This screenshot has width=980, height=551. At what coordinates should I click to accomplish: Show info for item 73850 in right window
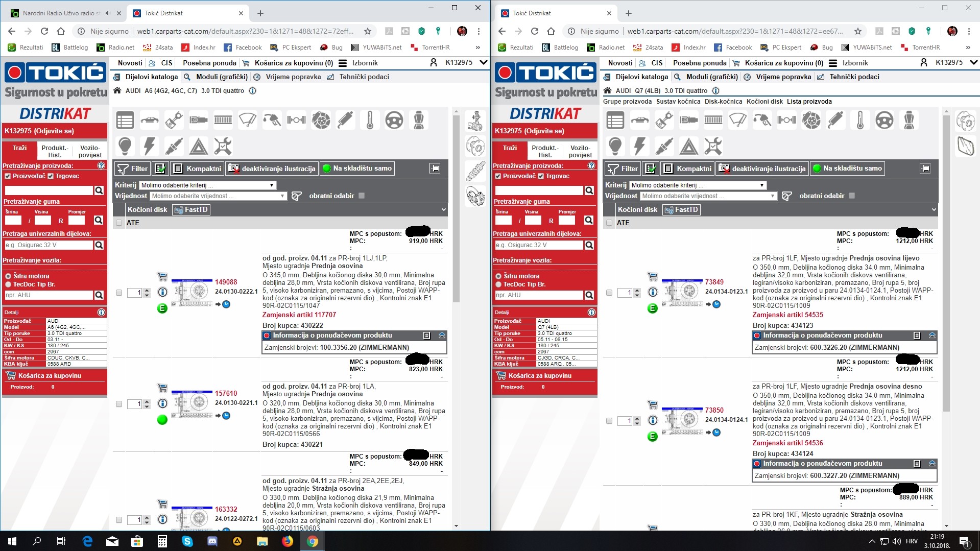[x=653, y=420]
